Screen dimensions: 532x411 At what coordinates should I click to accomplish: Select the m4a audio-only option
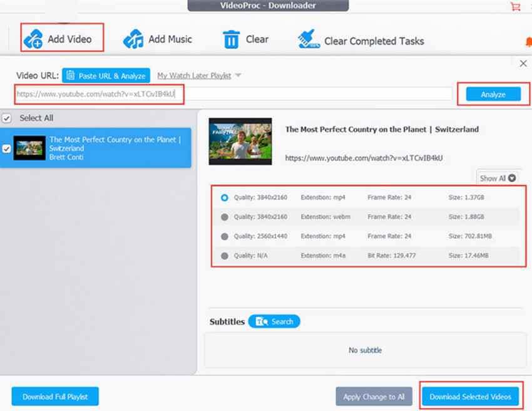pos(224,256)
